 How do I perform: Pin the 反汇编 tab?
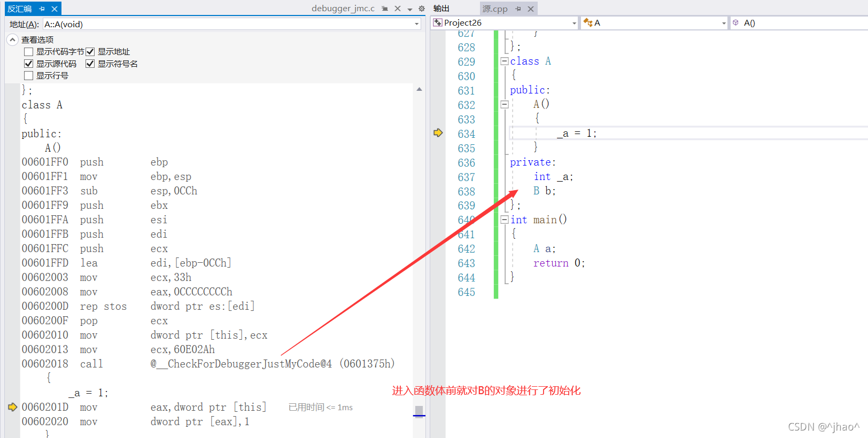(x=42, y=9)
